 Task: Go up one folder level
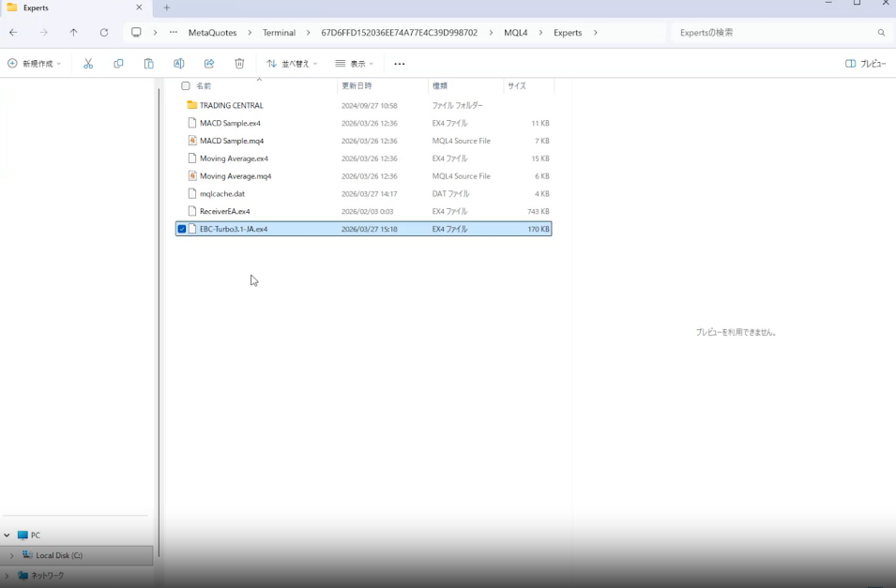tap(74, 33)
